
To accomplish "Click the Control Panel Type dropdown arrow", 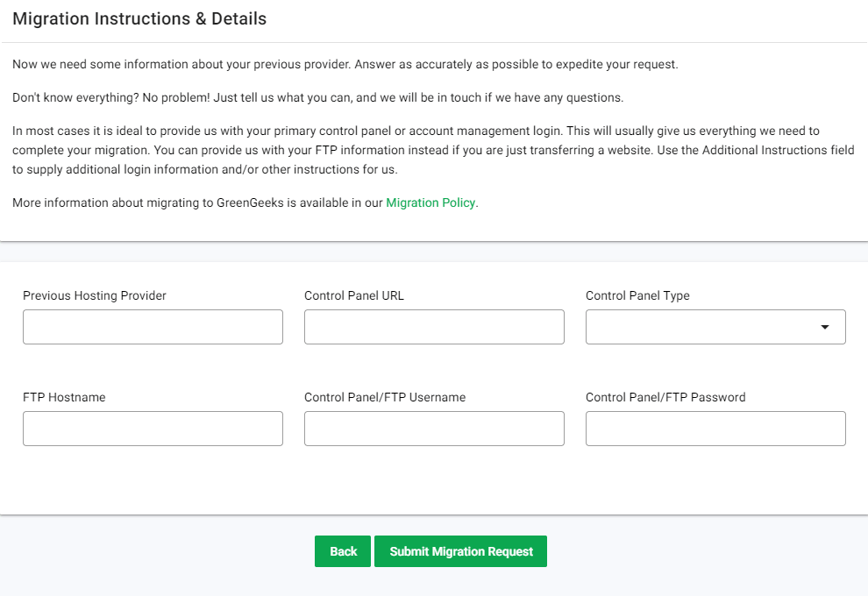I will (825, 326).
